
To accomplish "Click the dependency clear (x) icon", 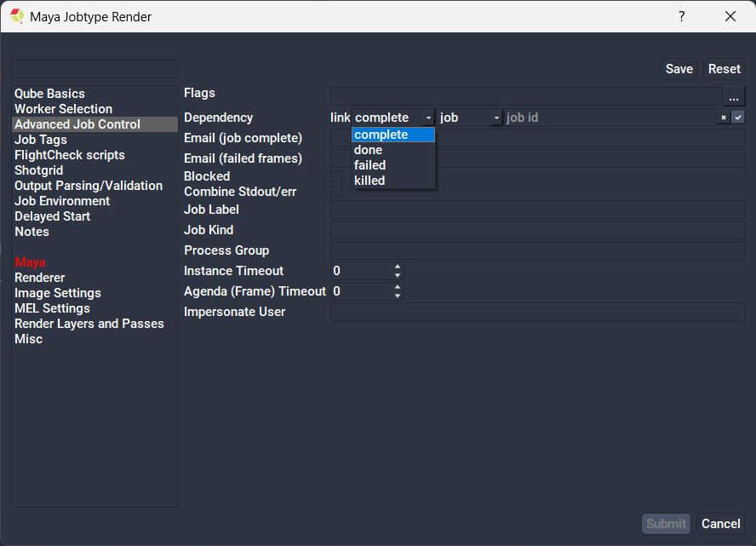I will click(x=724, y=118).
